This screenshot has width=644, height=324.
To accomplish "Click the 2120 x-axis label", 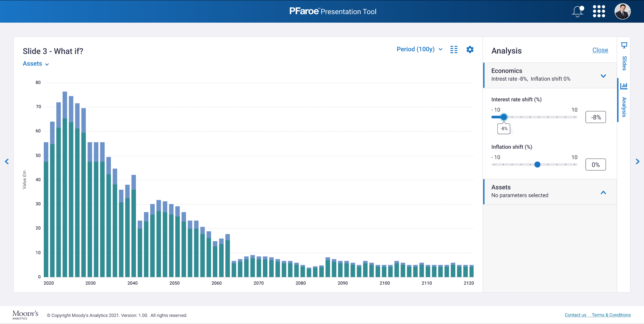I will [468, 283].
